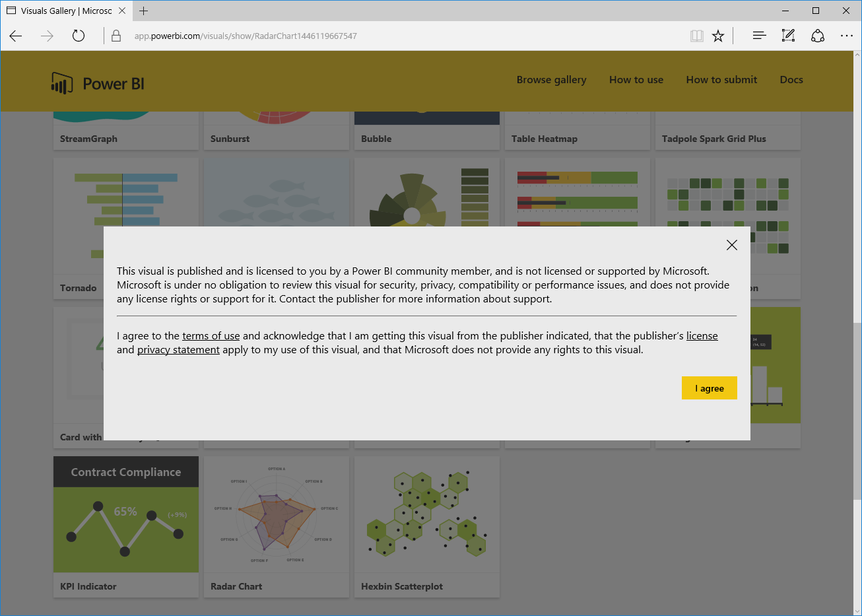This screenshot has width=862, height=616.
Task: Open the More actions ellipsis menu
Action: coord(847,36)
